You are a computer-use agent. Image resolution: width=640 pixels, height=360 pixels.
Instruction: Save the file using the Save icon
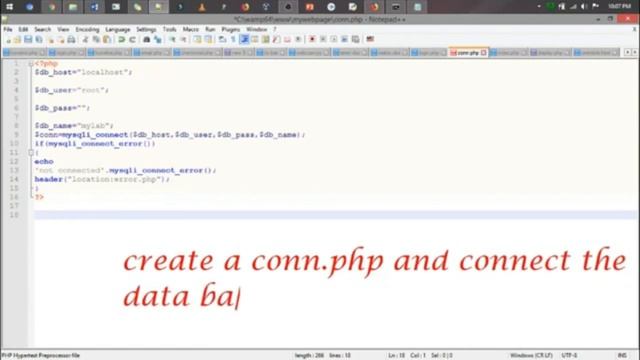[x=28, y=40]
